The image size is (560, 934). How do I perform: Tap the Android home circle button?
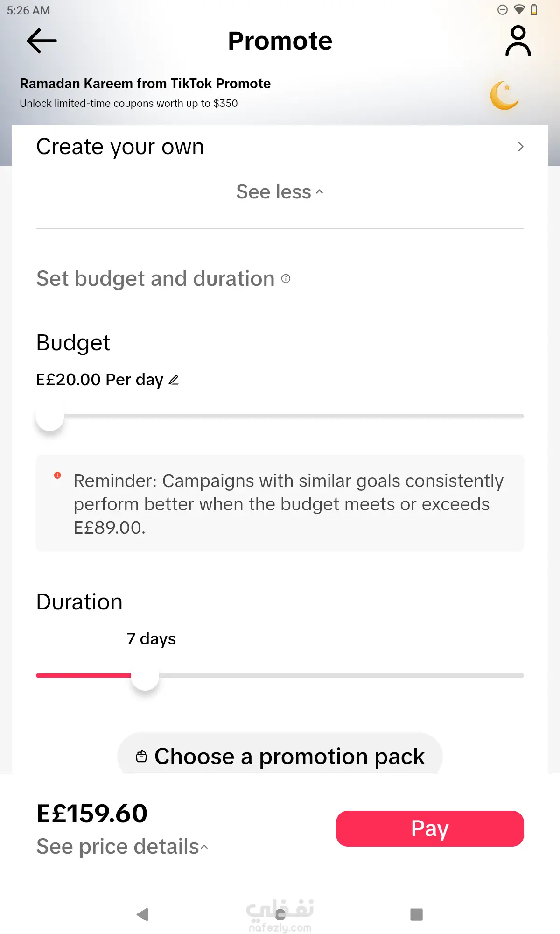coord(280,914)
